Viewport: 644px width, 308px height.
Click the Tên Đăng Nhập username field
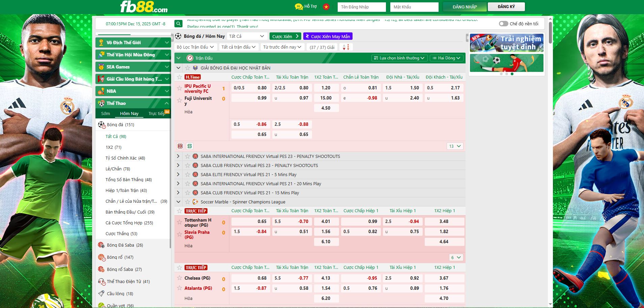361,7
